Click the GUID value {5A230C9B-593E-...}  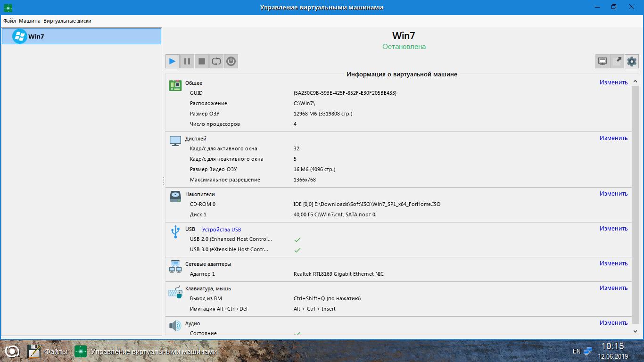[x=345, y=93]
